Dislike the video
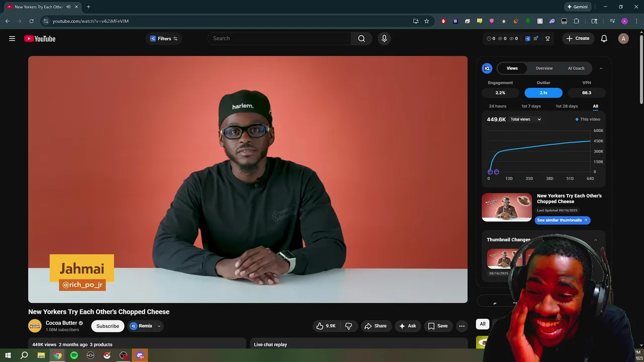The image size is (644, 362). [349, 326]
